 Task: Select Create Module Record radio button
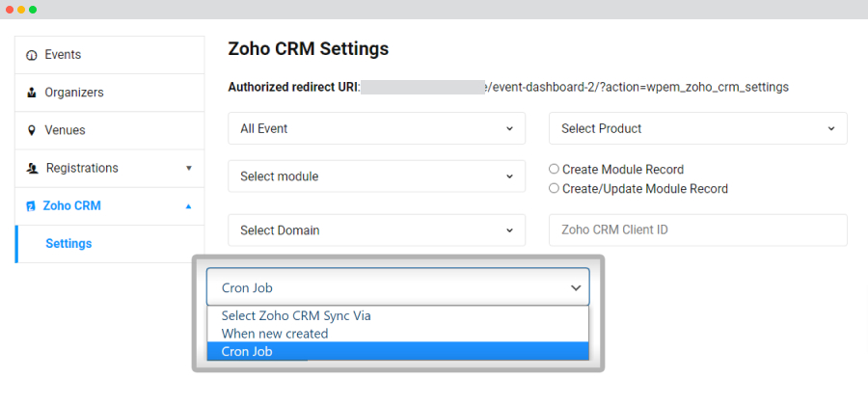(x=554, y=170)
